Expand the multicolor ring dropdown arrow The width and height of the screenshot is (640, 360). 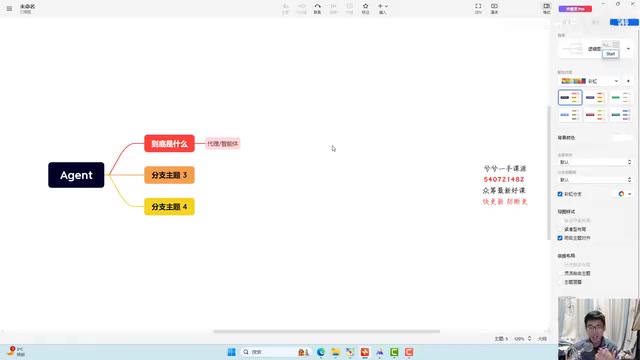(630, 194)
